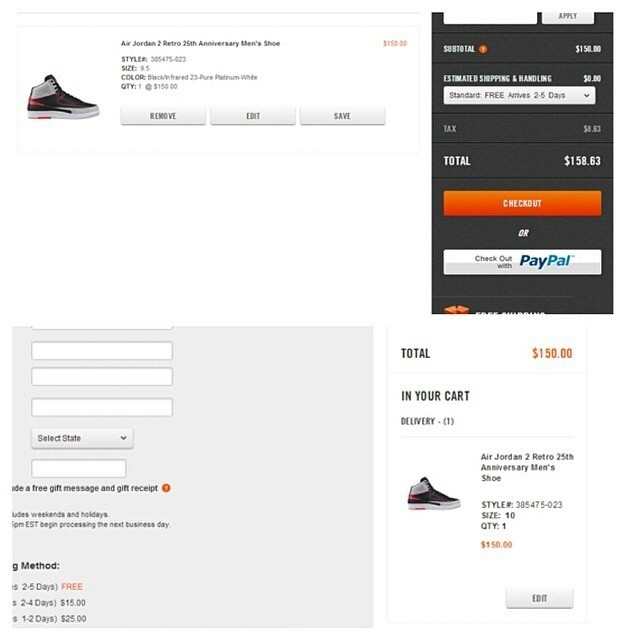
Task: Select the $15.00 2-4 Days shipping option
Action: pos(49,603)
